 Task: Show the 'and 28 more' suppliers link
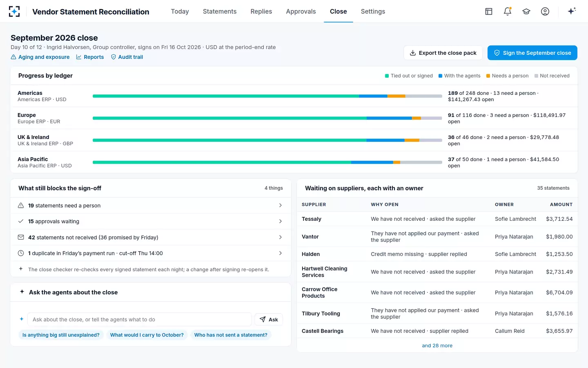tap(437, 346)
